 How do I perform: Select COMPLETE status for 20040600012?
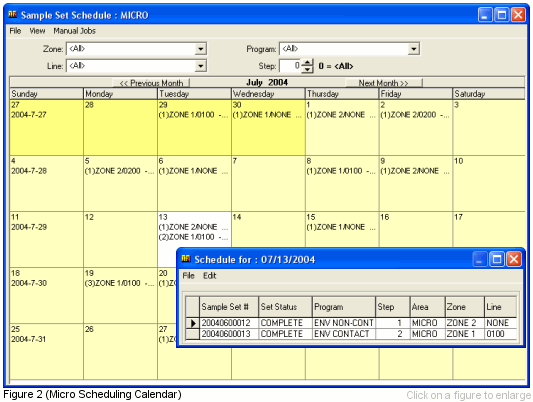[286, 323]
